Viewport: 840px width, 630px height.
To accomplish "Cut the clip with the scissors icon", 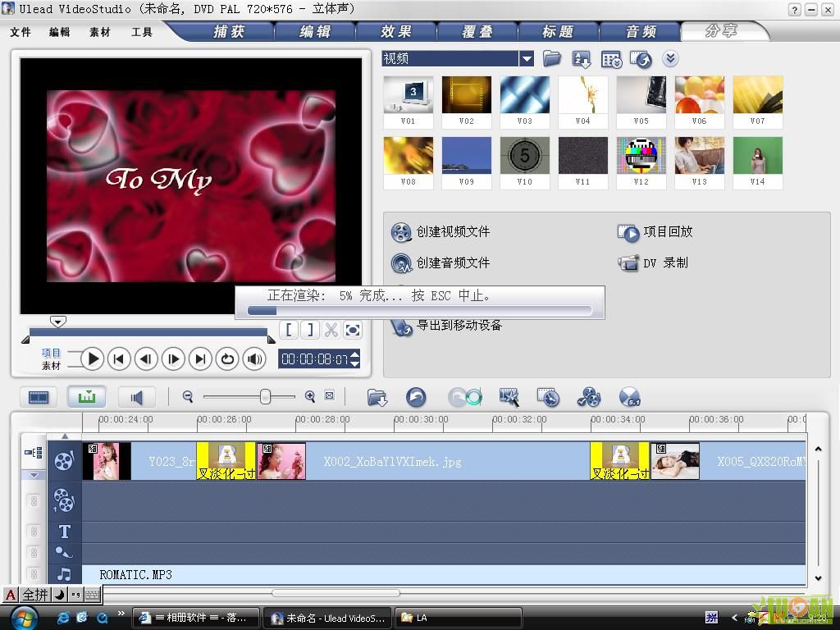I will click(x=331, y=330).
